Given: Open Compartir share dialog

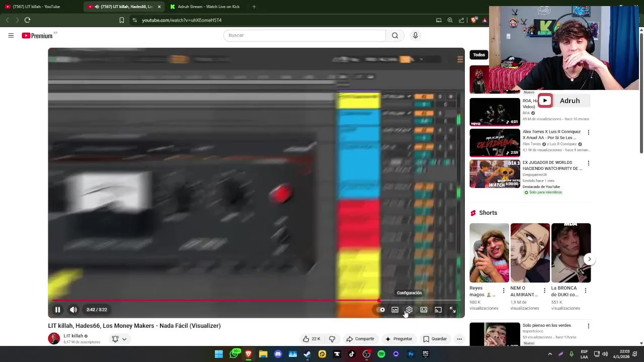Looking at the screenshot, I should click(x=360, y=339).
